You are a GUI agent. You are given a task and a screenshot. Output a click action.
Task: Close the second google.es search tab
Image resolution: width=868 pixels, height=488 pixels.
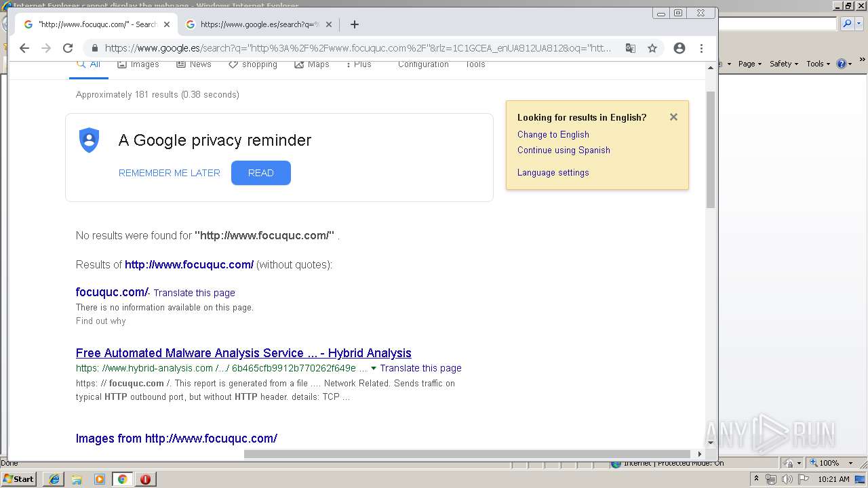pyautogui.click(x=329, y=24)
